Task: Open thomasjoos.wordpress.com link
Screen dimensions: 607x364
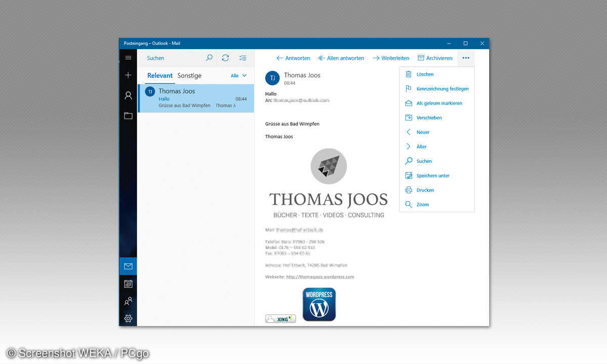Action: point(320,277)
